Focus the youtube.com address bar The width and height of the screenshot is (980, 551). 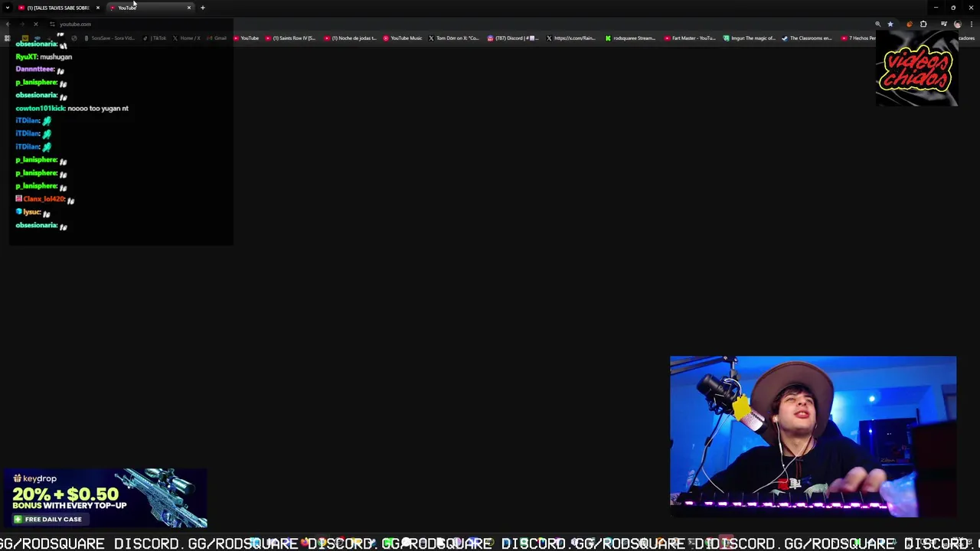[459, 24]
